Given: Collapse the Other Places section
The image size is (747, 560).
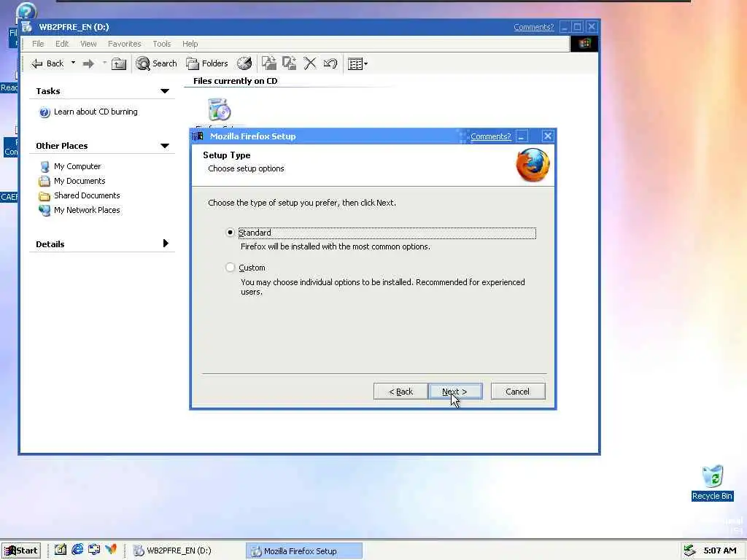Looking at the screenshot, I should click(x=165, y=146).
